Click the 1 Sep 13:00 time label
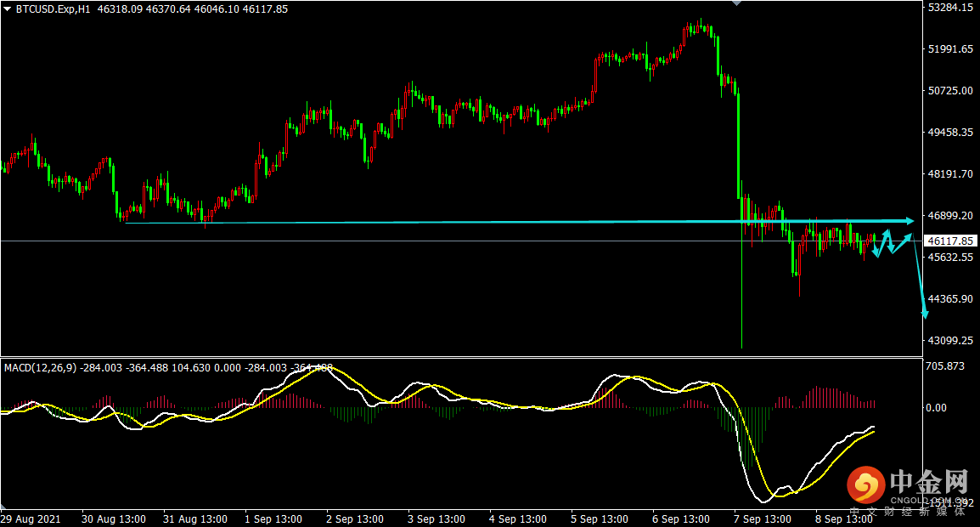980x527 pixels. (273, 519)
